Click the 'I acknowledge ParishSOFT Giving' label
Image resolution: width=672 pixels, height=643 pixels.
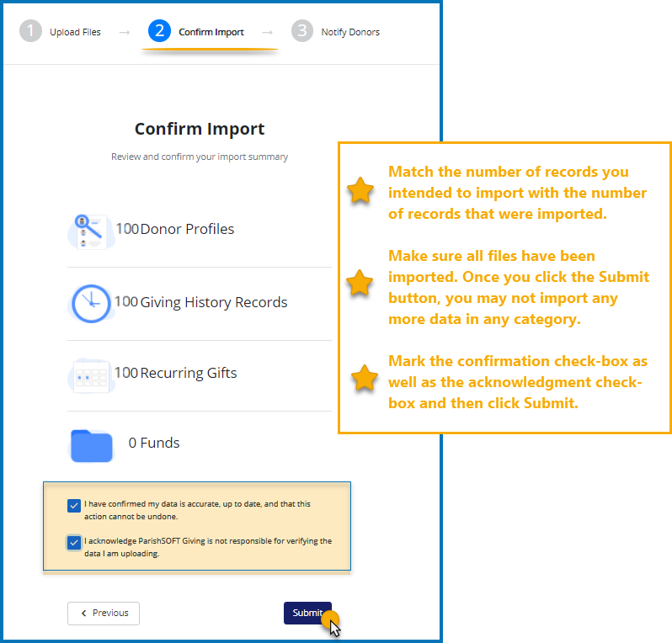pos(208,547)
